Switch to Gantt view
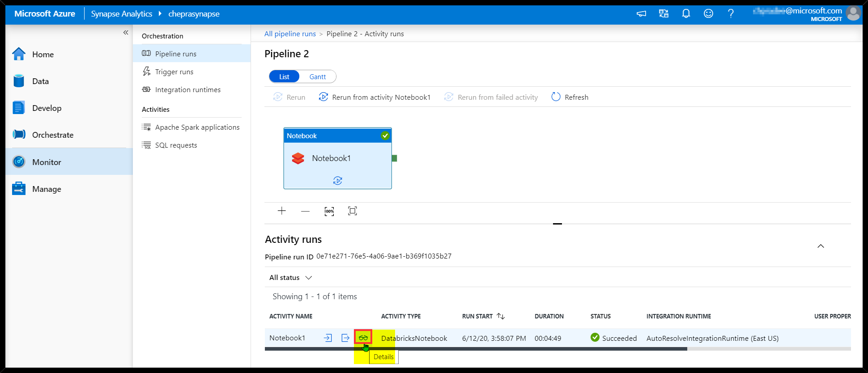Image resolution: width=868 pixels, height=373 pixels. pos(318,76)
